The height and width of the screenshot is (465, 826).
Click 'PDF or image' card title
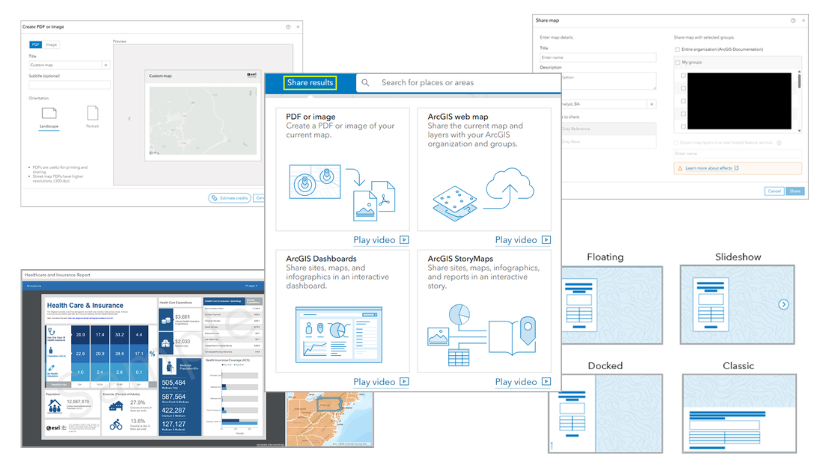point(310,117)
